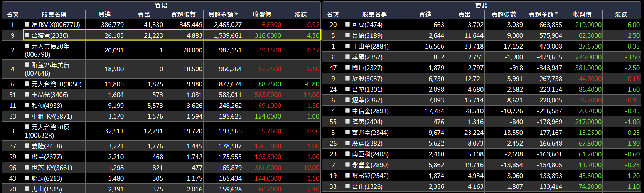The width and height of the screenshot is (644, 193).
Task: Tick the 漢唐(2404) checkbox
Action: point(347,121)
